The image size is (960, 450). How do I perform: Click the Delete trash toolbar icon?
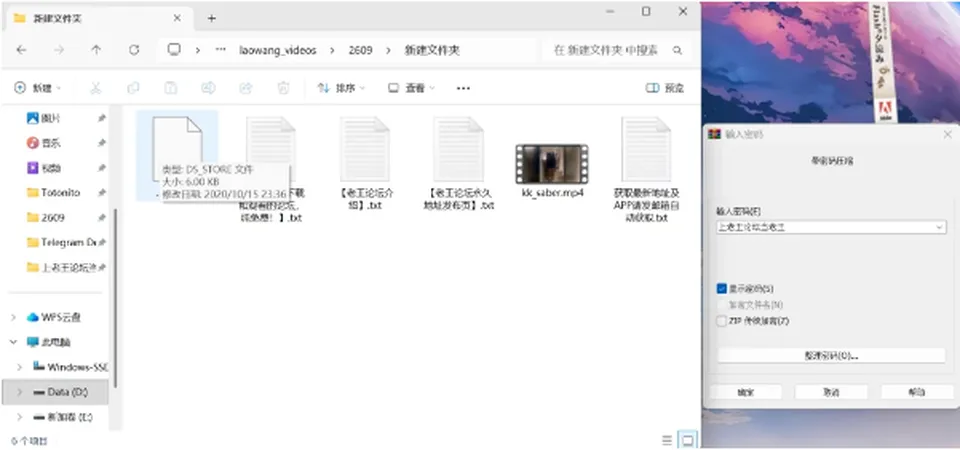click(283, 88)
